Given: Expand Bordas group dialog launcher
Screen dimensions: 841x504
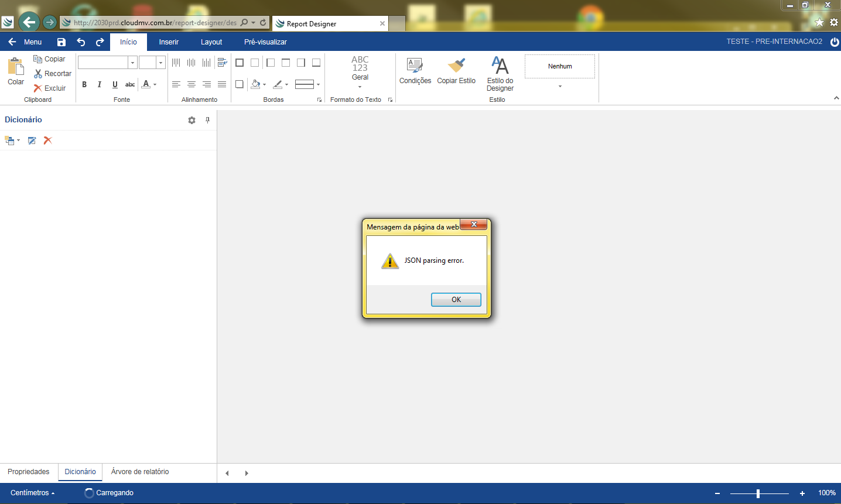Looking at the screenshot, I should click(319, 100).
